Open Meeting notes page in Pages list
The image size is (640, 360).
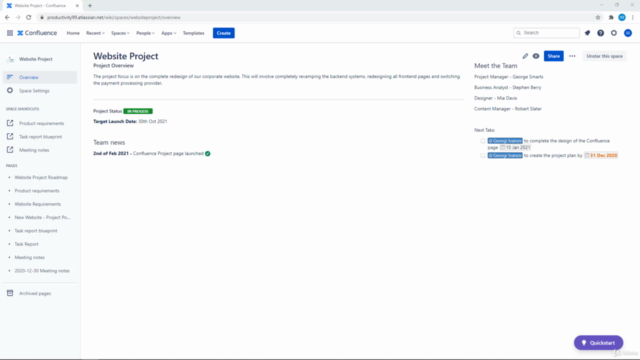coord(29,258)
